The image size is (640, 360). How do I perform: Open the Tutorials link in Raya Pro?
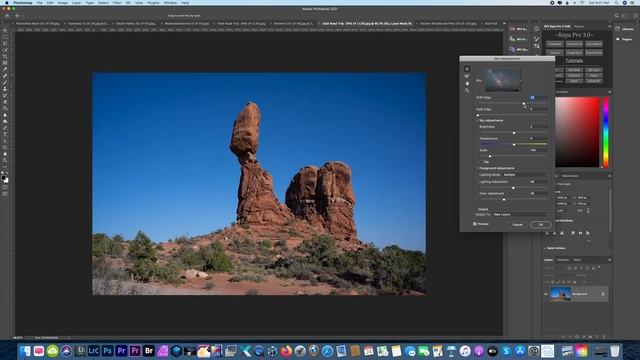pos(574,60)
